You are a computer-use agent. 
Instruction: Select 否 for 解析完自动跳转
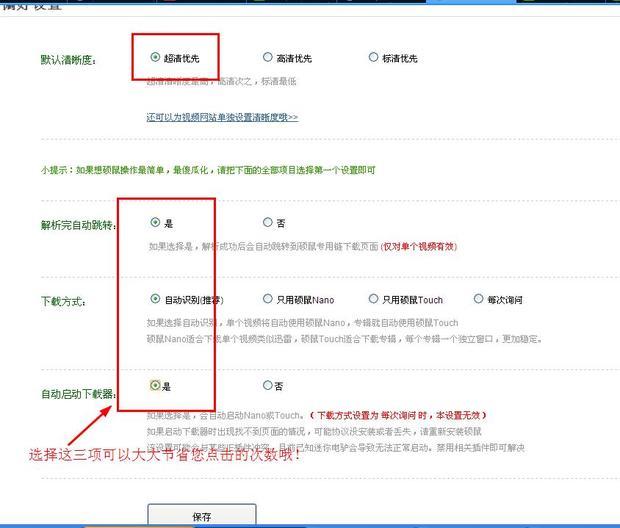(267, 222)
